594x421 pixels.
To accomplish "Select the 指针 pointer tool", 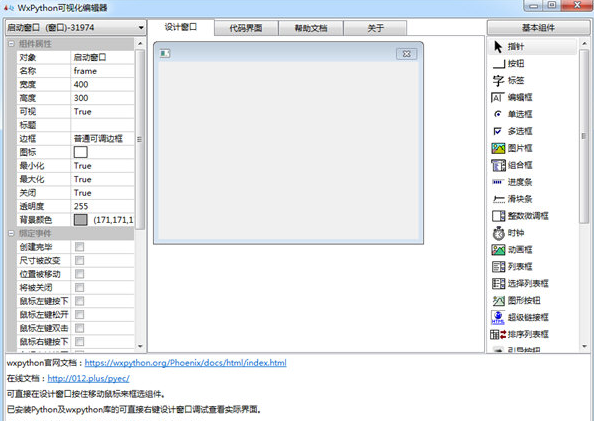I will (x=532, y=47).
